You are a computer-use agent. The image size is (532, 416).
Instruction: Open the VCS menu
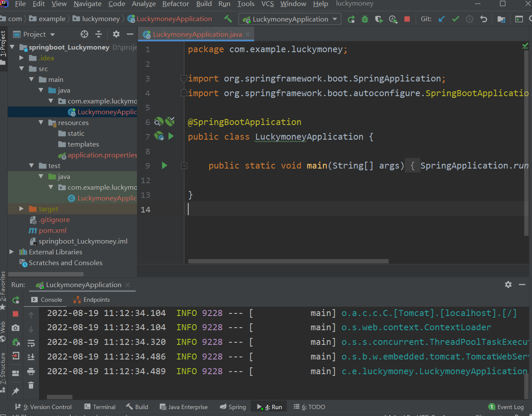[x=268, y=4]
